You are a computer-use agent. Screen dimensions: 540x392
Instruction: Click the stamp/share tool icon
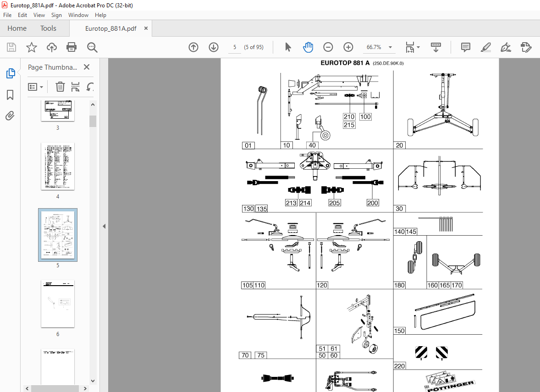pos(526,47)
